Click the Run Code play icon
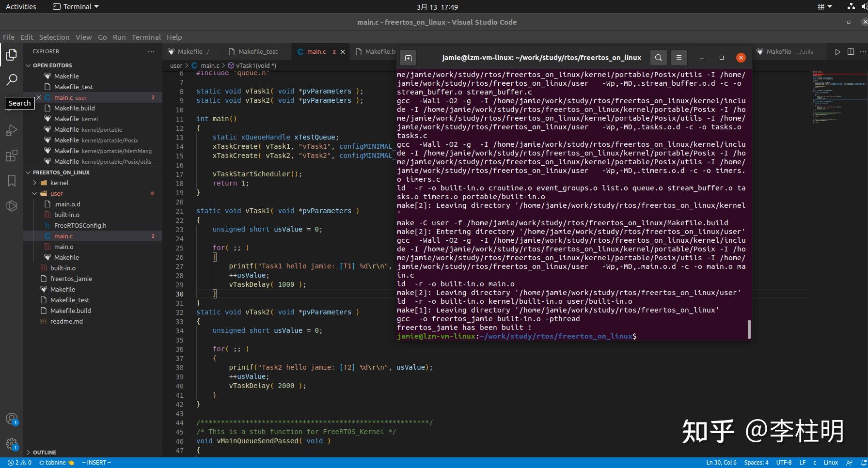Viewport: 868px width, 468px height. tap(837, 52)
